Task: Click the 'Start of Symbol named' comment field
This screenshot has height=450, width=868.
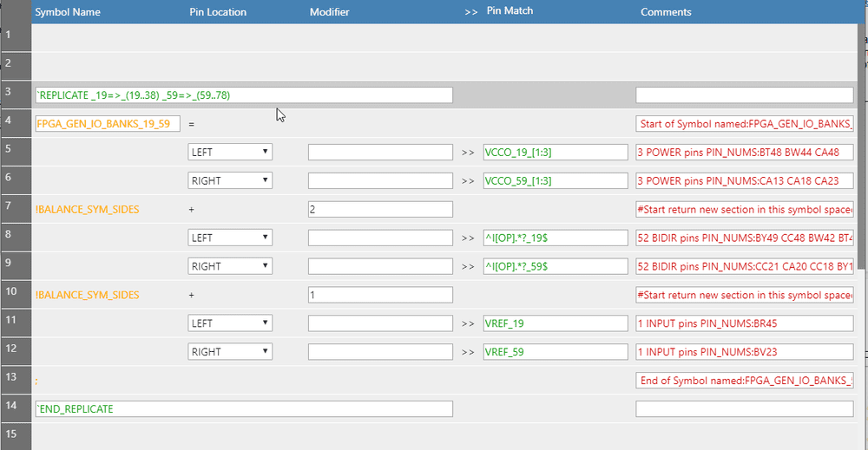Action: click(745, 124)
